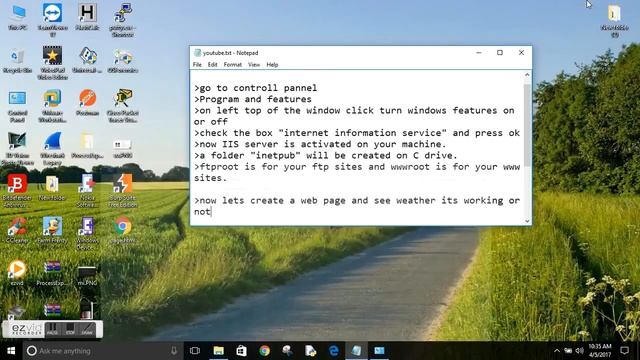Select the Wireshark Legacy desktop icon
The height and width of the screenshot is (360, 640).
(x=53, y=149)
